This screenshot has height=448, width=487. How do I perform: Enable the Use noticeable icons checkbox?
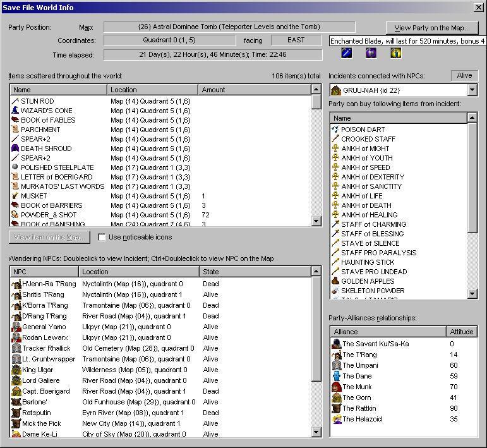tap(102, 238)
